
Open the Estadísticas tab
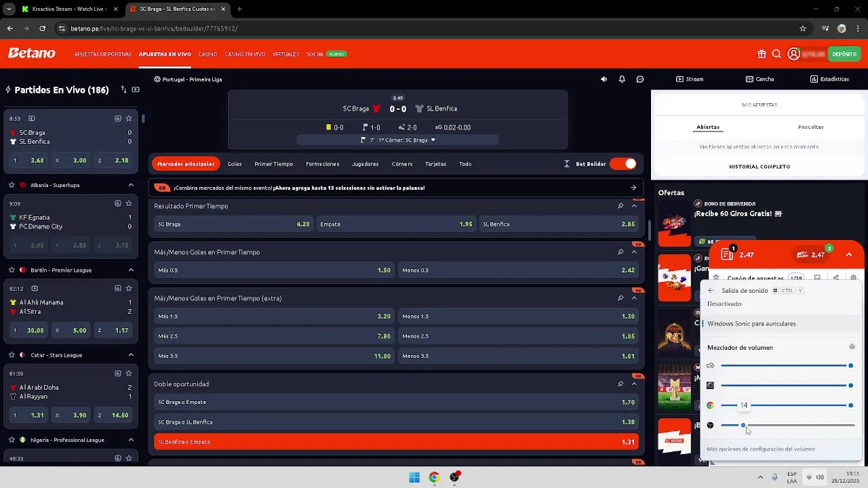[829, 79]
